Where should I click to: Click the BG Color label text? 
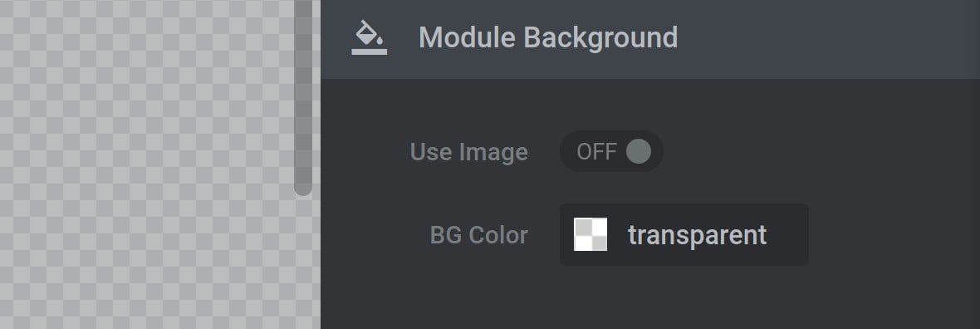478,235
